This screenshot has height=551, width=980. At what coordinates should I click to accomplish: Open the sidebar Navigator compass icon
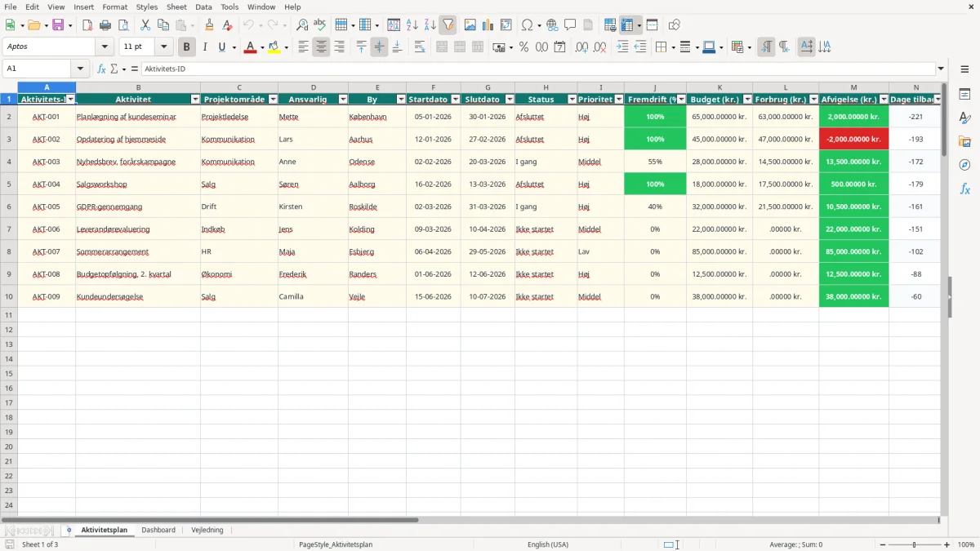tap(964, 165)
